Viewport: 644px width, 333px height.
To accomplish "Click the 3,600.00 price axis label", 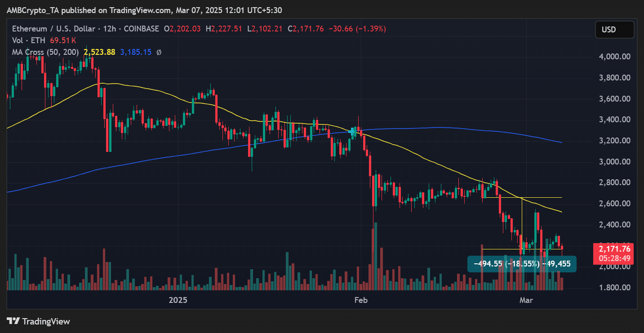I will pos(614,99).
